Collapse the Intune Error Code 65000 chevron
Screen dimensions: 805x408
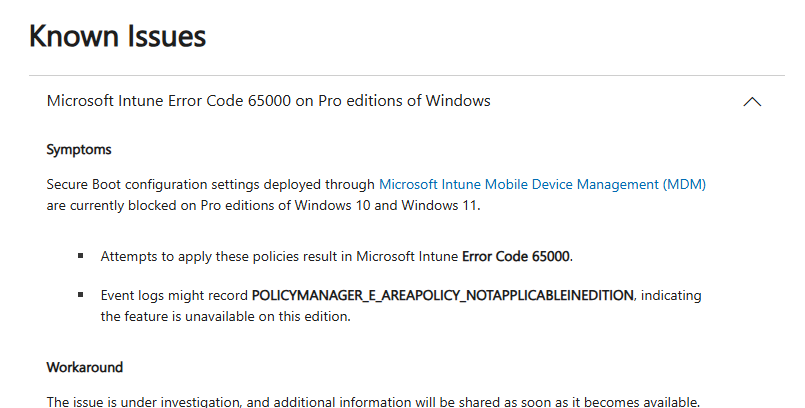click(752, 102)
